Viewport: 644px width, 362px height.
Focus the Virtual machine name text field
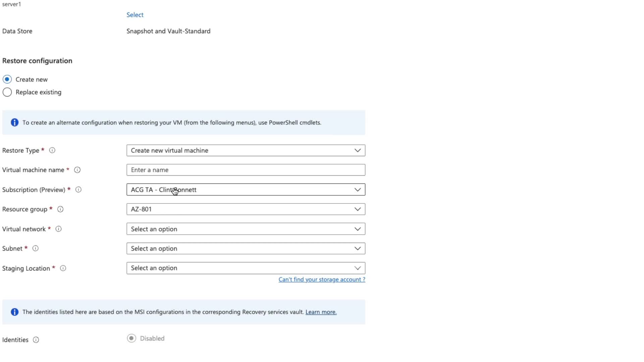[246, 170]
